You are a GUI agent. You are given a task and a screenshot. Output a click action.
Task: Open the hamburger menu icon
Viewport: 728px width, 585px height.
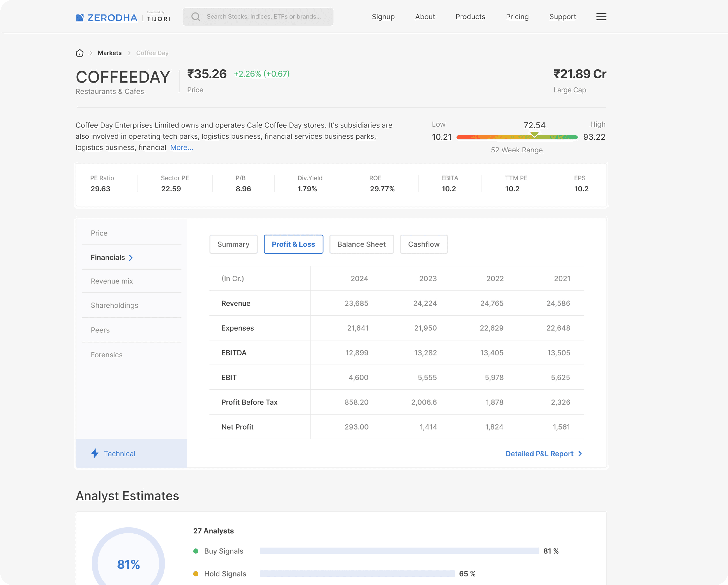(x=601, y=17)
